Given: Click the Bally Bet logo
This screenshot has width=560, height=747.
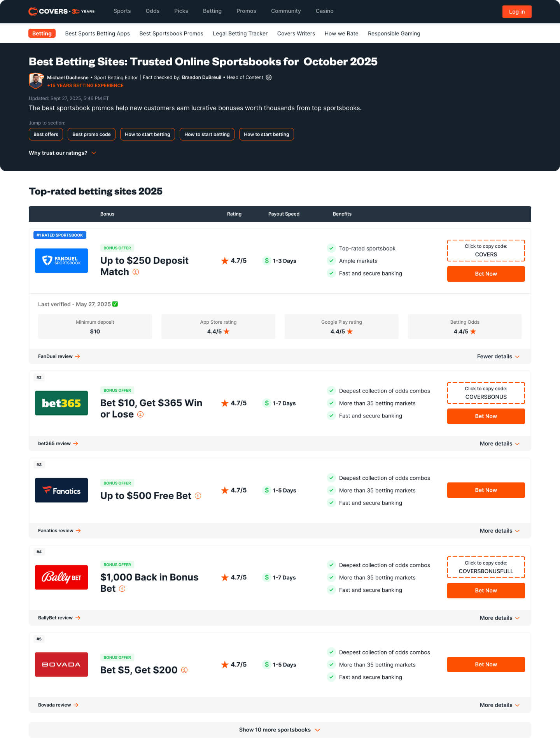Looking at the screenshot, I should (61, 577).
